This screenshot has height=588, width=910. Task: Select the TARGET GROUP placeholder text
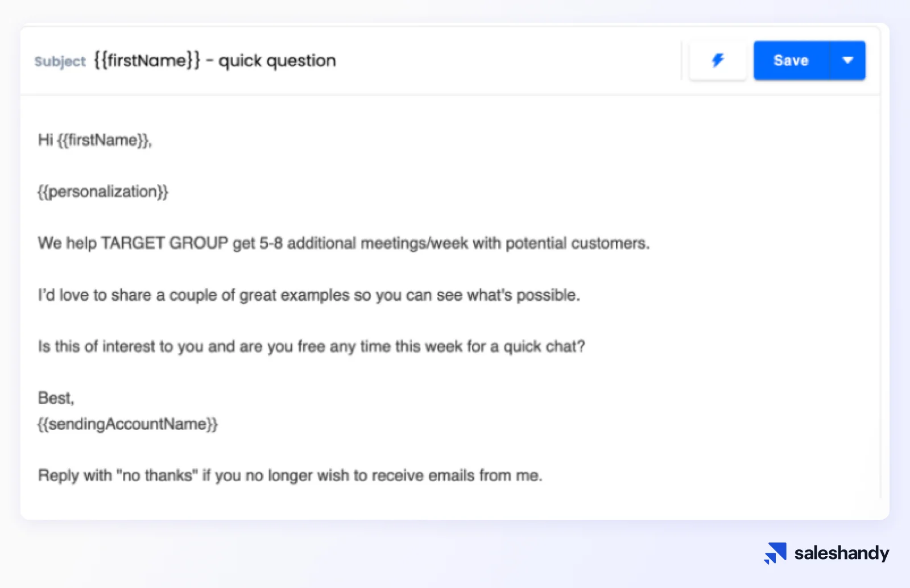coord(163,243)
